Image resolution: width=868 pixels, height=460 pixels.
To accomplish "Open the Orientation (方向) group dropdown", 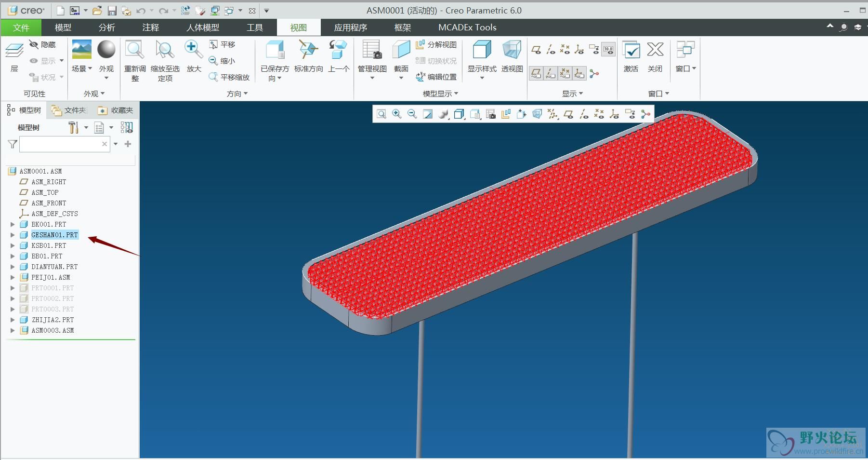I will coord(246,94).
